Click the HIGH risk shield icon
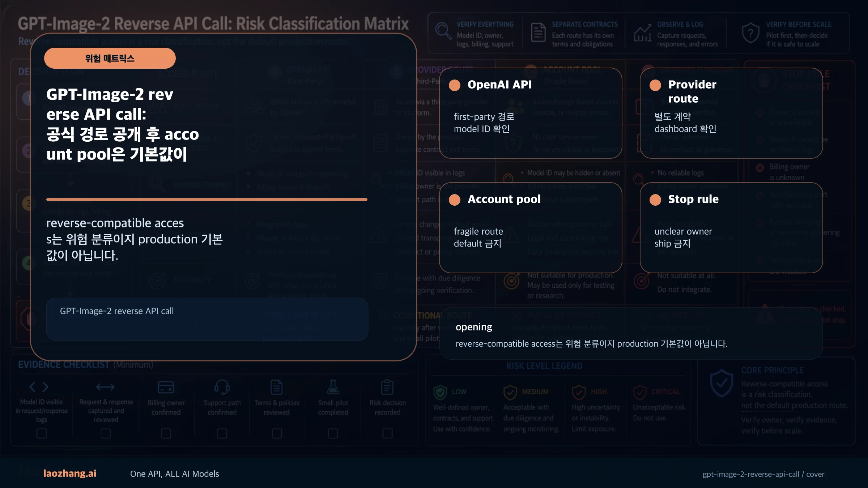 [x=579, y=392]
